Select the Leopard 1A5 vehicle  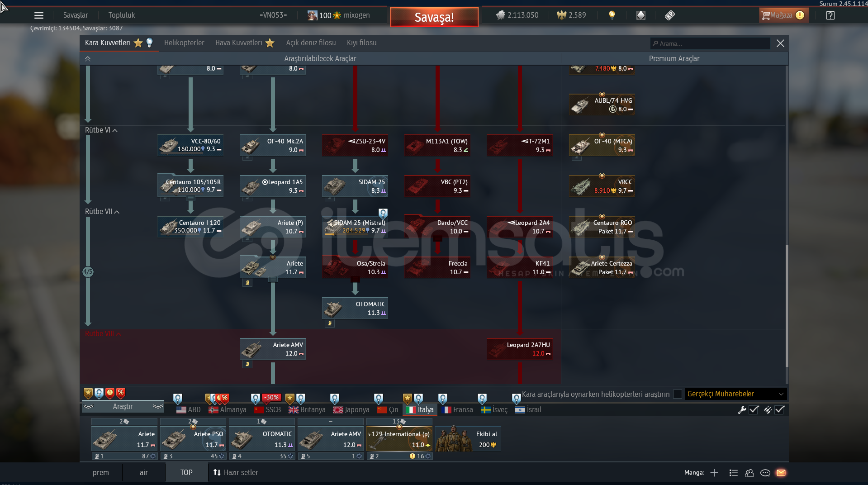coord(273,186)
